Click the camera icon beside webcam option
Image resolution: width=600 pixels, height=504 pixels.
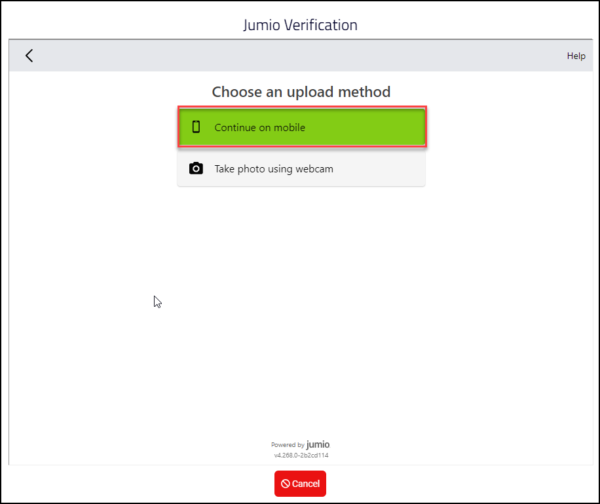tap(196, 168)
